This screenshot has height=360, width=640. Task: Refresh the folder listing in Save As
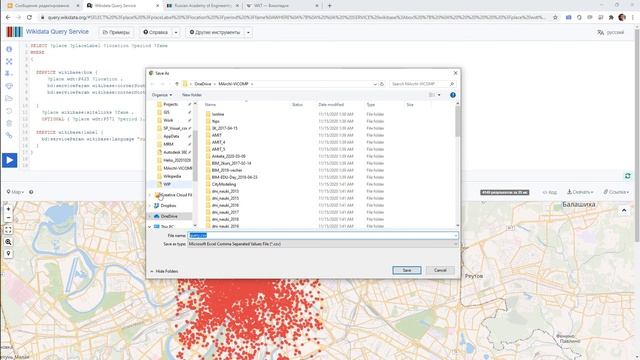382,84
